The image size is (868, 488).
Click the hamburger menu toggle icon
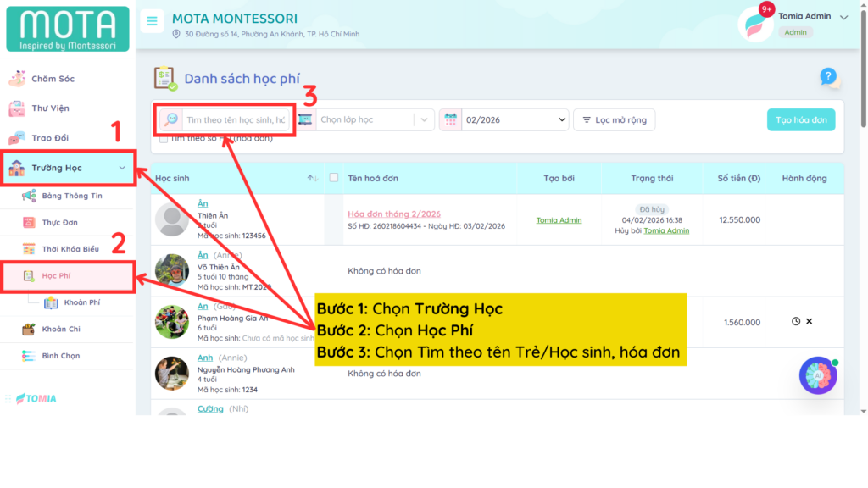(x=152, y=21)
